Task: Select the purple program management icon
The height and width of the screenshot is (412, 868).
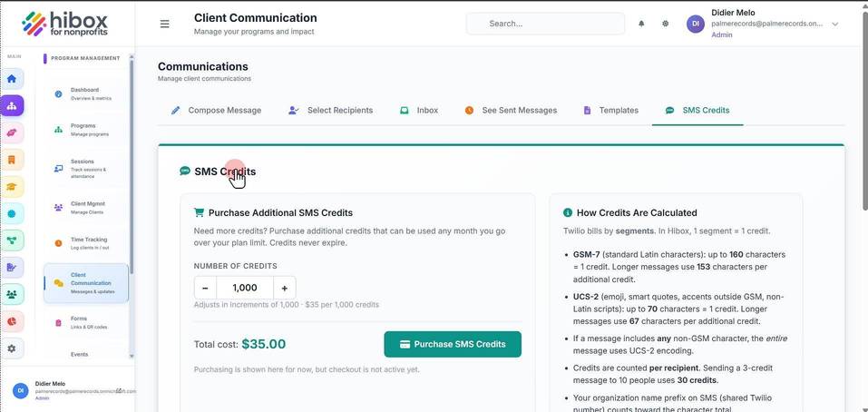Action: (x=12, y=105)
